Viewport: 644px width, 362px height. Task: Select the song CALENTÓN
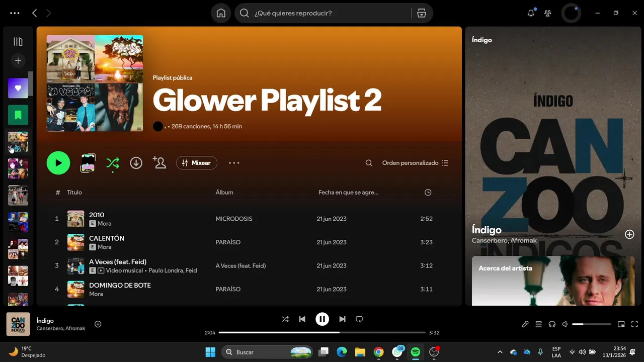click(x=107, y=238)
